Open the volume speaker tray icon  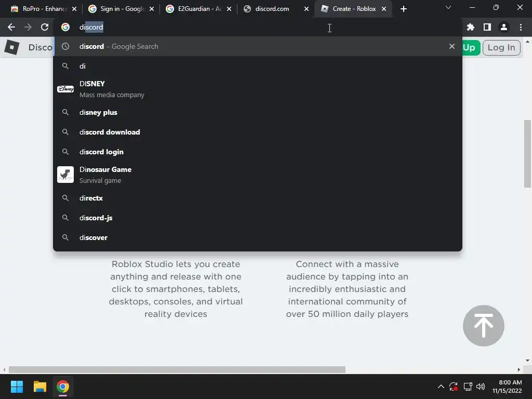coord(481,387)
